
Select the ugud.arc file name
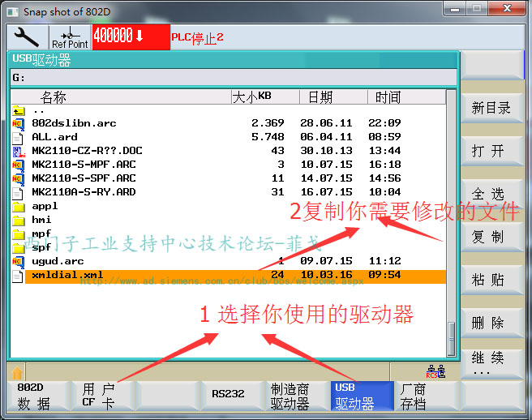tap(58, 262)
